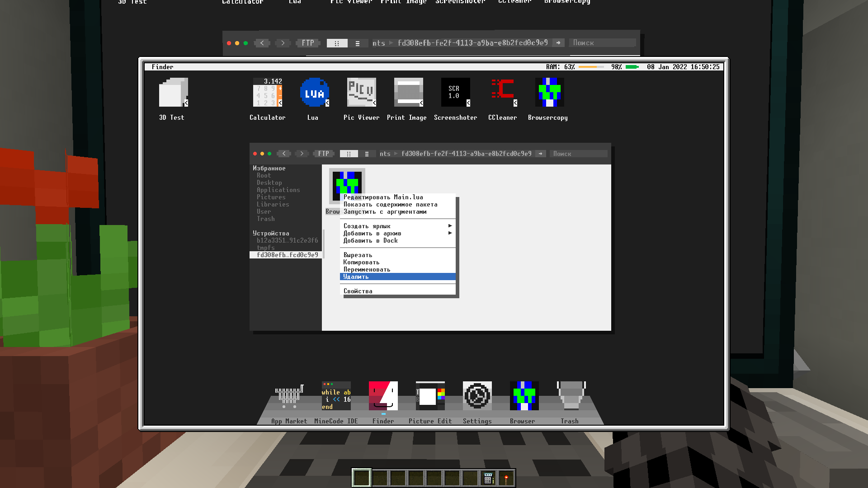The image size is (868, 488).
Task: Click FTP button in Finder toolbar
Action: 323,154
